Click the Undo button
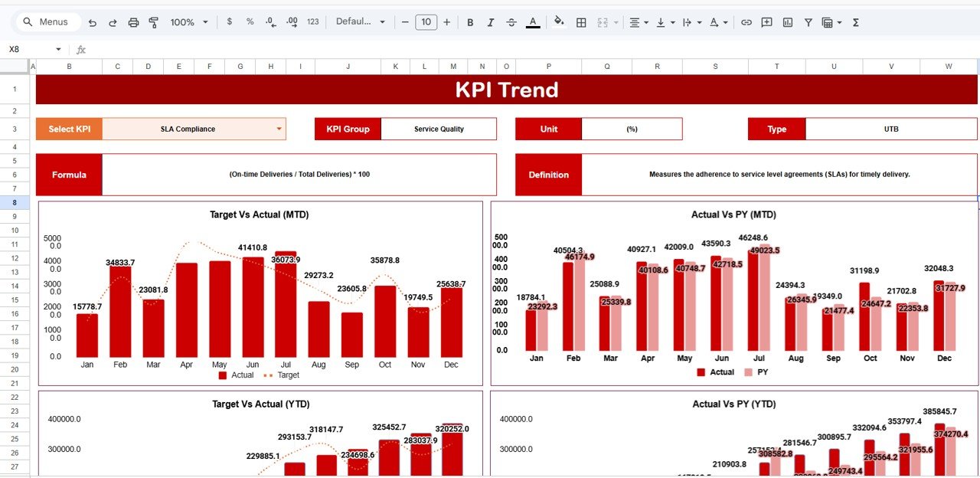Viewport: 980px width, 478px height. 92,22
